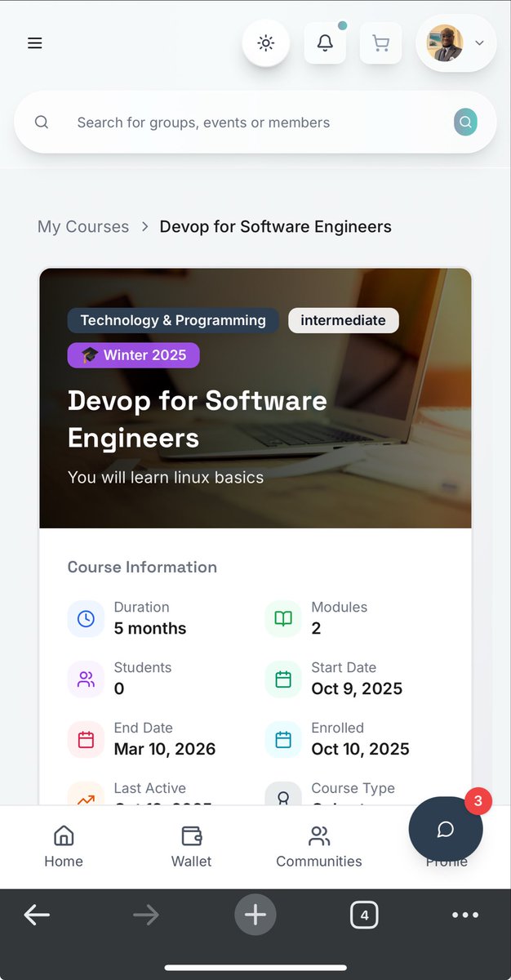Click the search magnifier icon on left
This screenshot has height=980, width=511.
coord(42,122)
